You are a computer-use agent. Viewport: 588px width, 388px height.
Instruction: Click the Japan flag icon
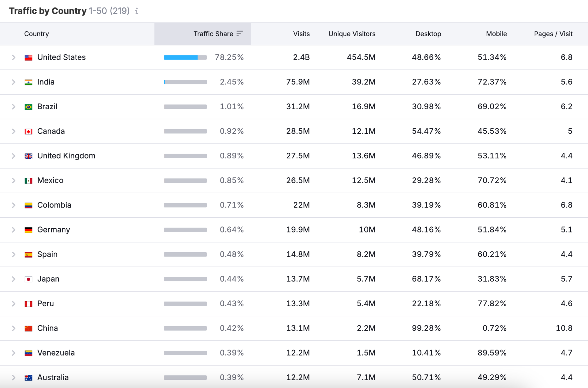tap(28, 279)
